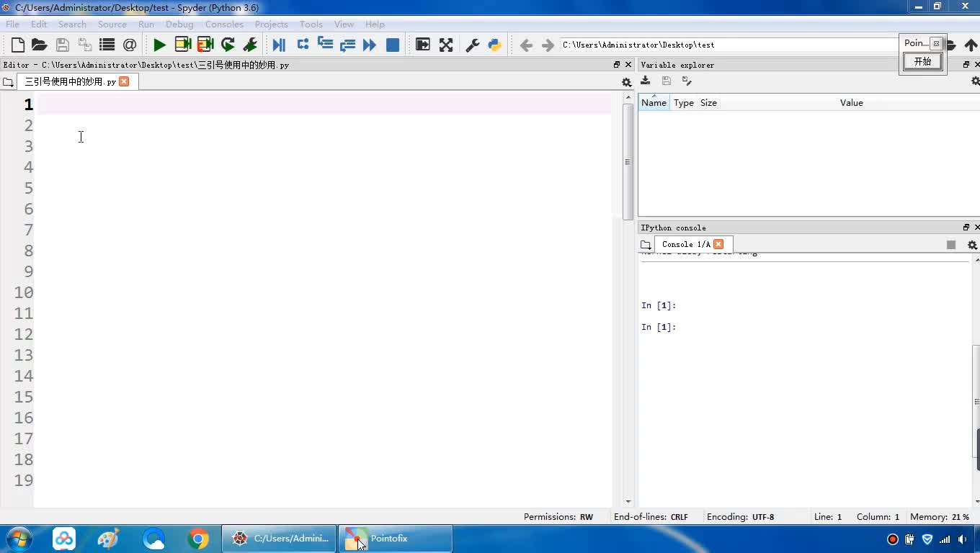Undock the Variable explorer pane
This screenshot has height=553, width=980.
point(966,65)
